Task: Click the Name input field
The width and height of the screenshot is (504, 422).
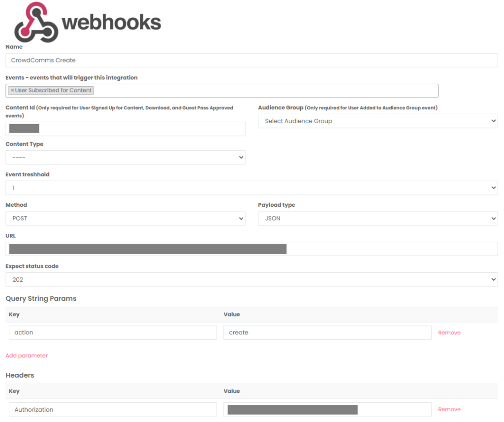Action: pos(252,60)
